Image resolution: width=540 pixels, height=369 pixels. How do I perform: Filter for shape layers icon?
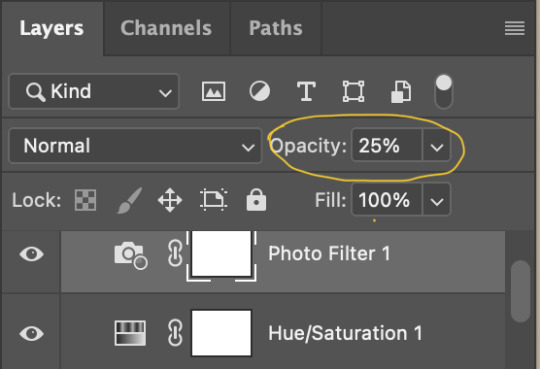[x=353, y=91]
